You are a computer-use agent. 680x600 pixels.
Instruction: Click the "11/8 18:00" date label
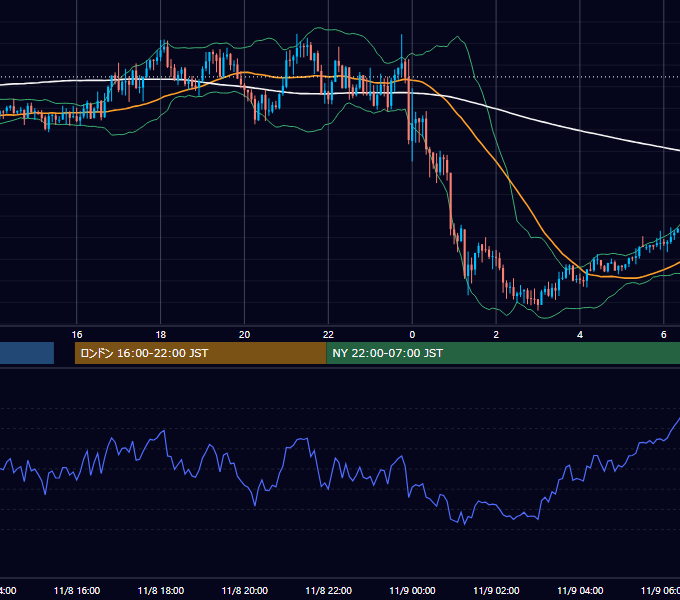click(160, 590)
